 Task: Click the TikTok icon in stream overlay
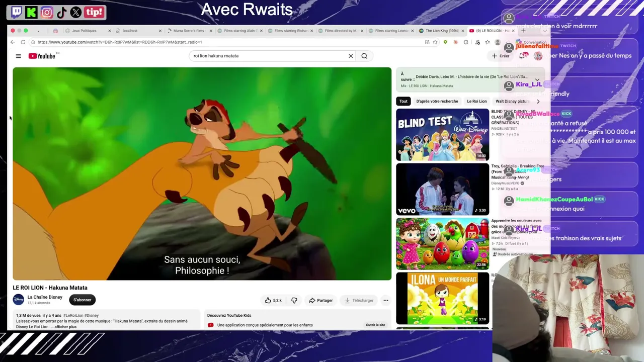[x=61, y=12]
